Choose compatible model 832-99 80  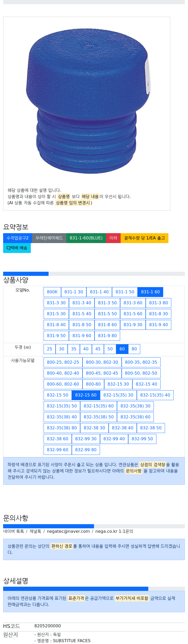tap(86, 450)
